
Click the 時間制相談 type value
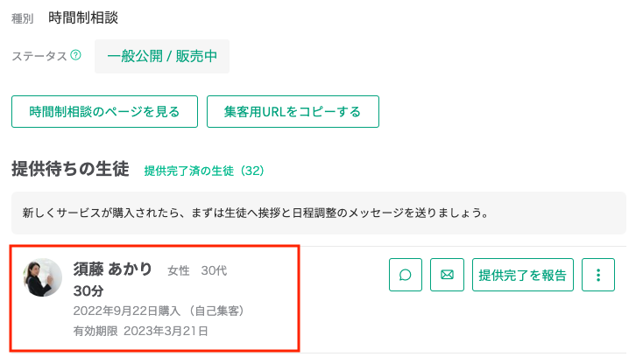[x=83, y=17]
